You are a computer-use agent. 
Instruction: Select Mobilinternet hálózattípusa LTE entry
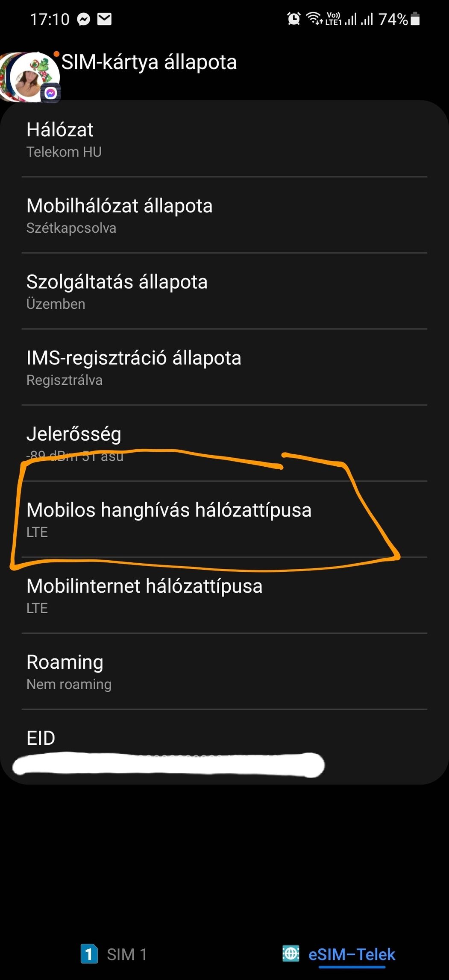coord(224,595)
